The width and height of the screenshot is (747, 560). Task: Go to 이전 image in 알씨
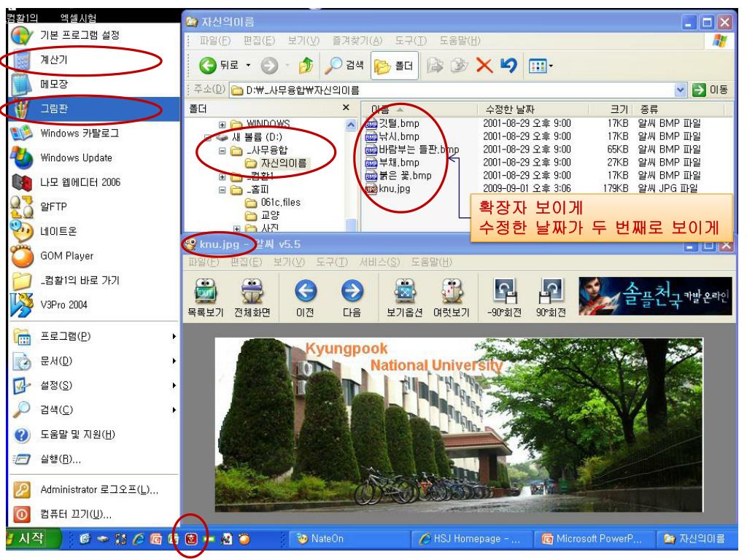pos(306,298)
